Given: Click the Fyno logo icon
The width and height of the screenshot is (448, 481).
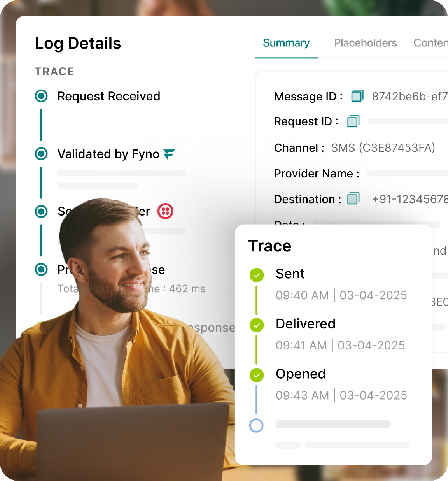Looking at the screenshot, I should [169, 154].
